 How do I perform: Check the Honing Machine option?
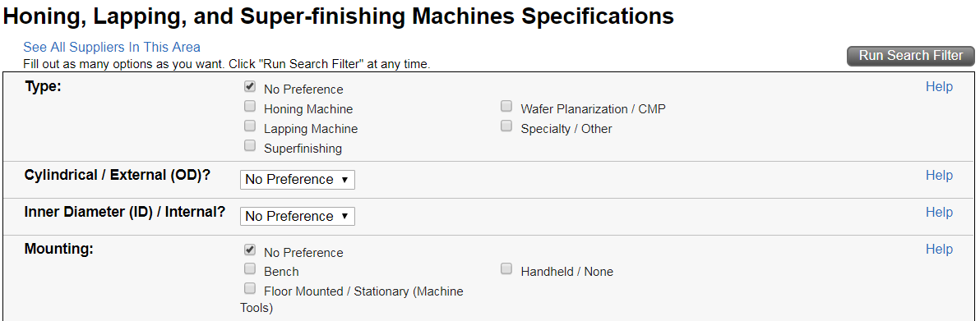(x=250, y=107)
